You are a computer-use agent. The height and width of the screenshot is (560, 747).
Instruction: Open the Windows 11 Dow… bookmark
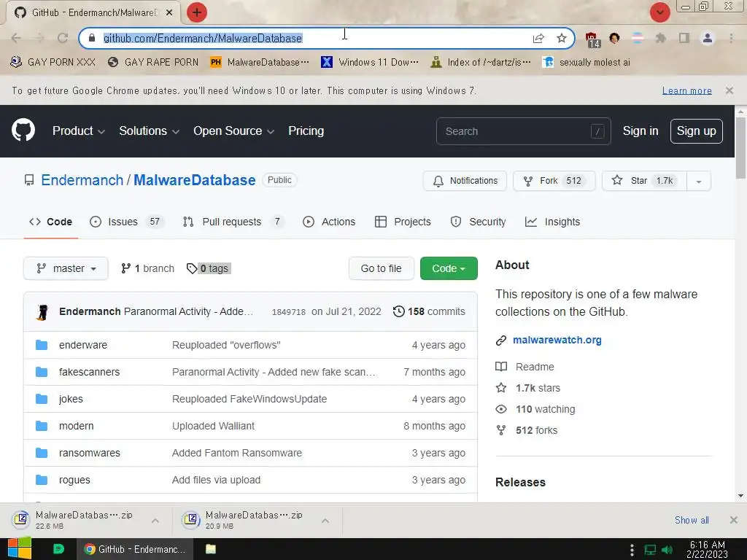coord(370,63)
